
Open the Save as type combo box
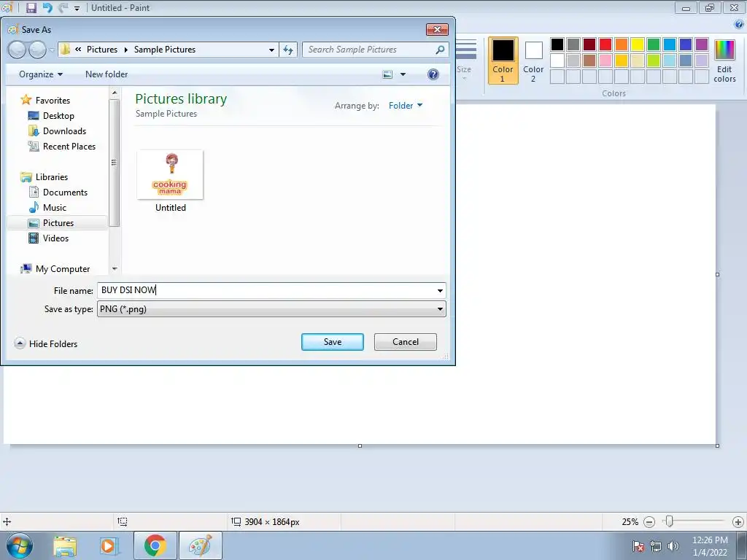tap(271, 309)
